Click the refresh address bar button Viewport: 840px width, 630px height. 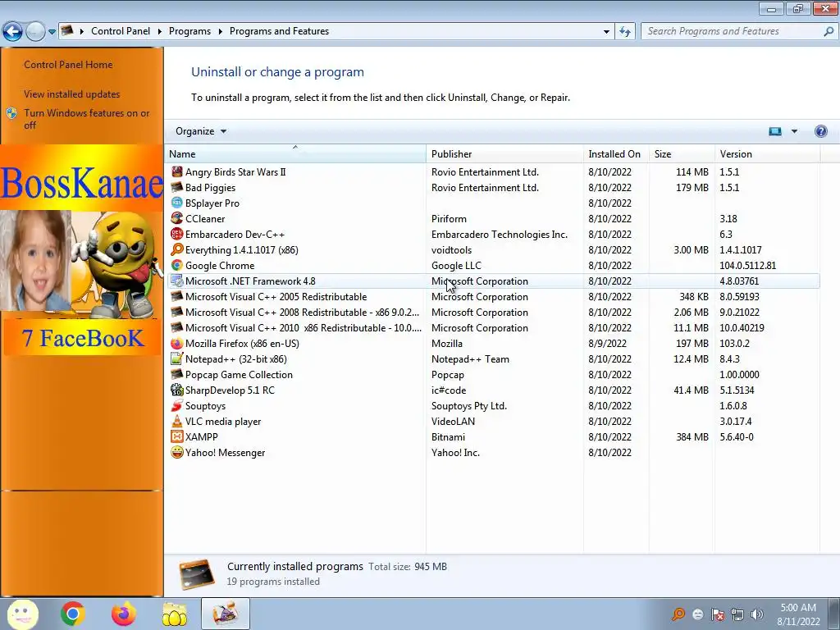(624, 32)
